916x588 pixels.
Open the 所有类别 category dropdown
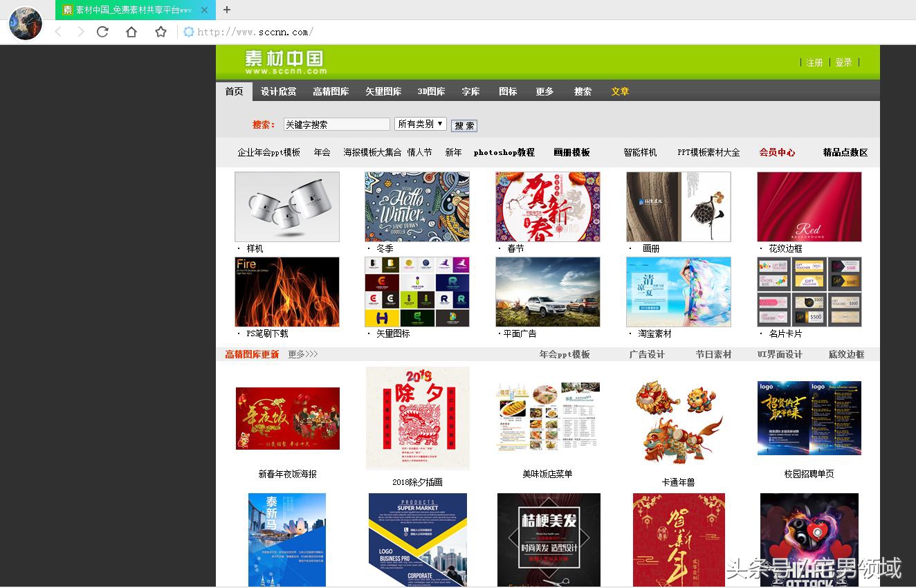[420, 124]
